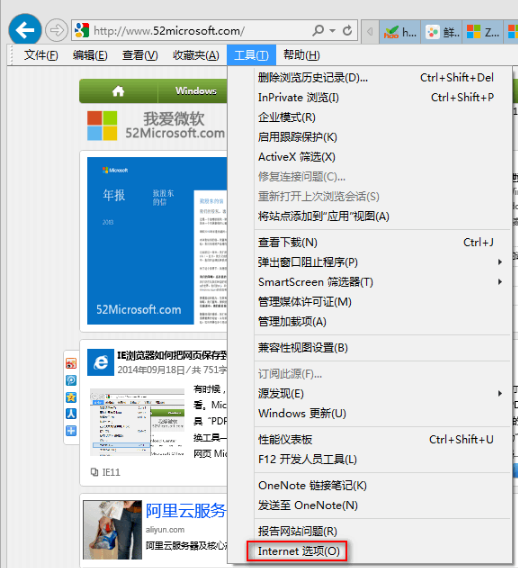Select 将站点添加到"应用"视图(A) menu item
Viewport: 518px width, 568px height.
pos(369,216)
